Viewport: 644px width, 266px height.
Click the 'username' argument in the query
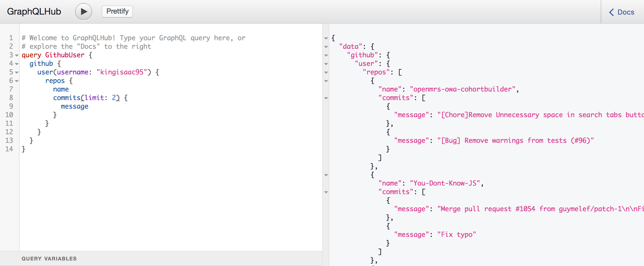(x=73, y=72)
